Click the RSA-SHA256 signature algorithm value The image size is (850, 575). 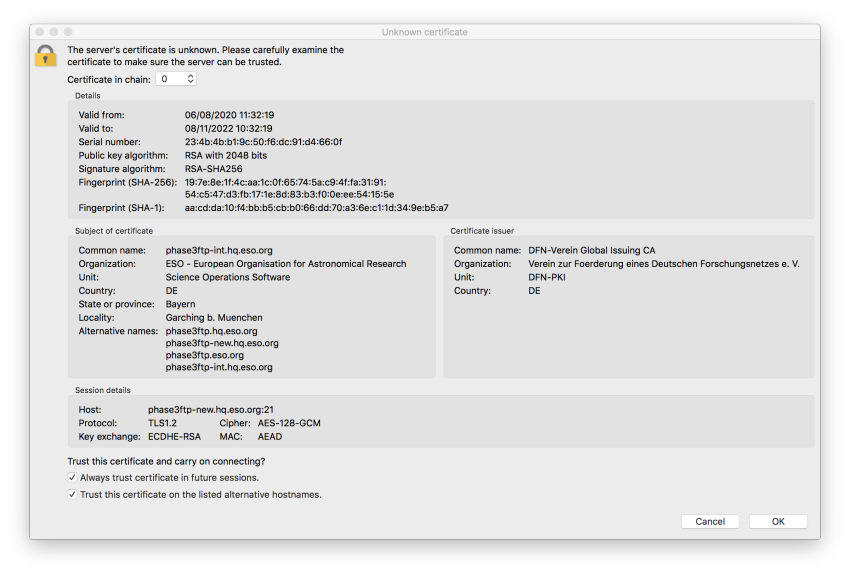pyautogui.click(x=214, y=169)
